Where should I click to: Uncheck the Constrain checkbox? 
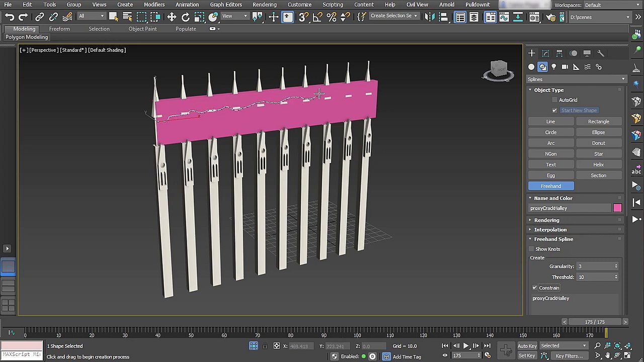(535, 288)
